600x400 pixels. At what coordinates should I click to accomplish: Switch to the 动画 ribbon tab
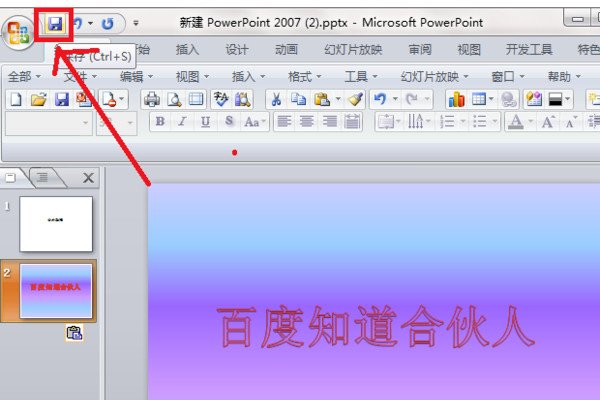pyautogui.click(x=286, y=49)
